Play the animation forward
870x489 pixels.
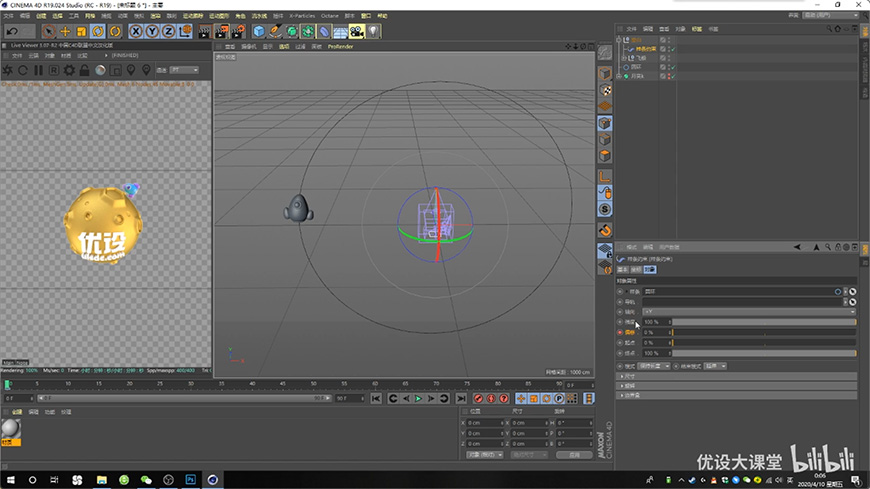pos(418,399)
